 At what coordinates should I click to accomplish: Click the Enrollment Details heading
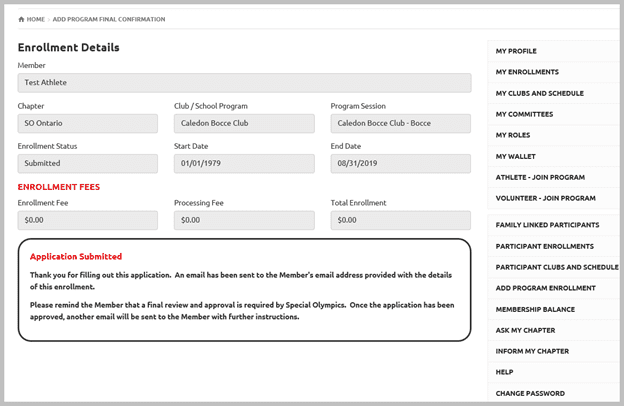(x=68, y=48)
